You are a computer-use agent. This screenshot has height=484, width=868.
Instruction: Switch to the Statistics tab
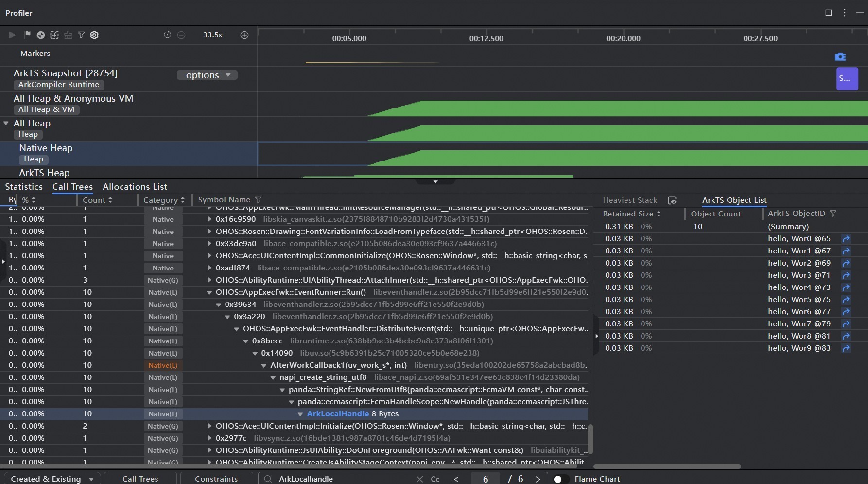24,187
